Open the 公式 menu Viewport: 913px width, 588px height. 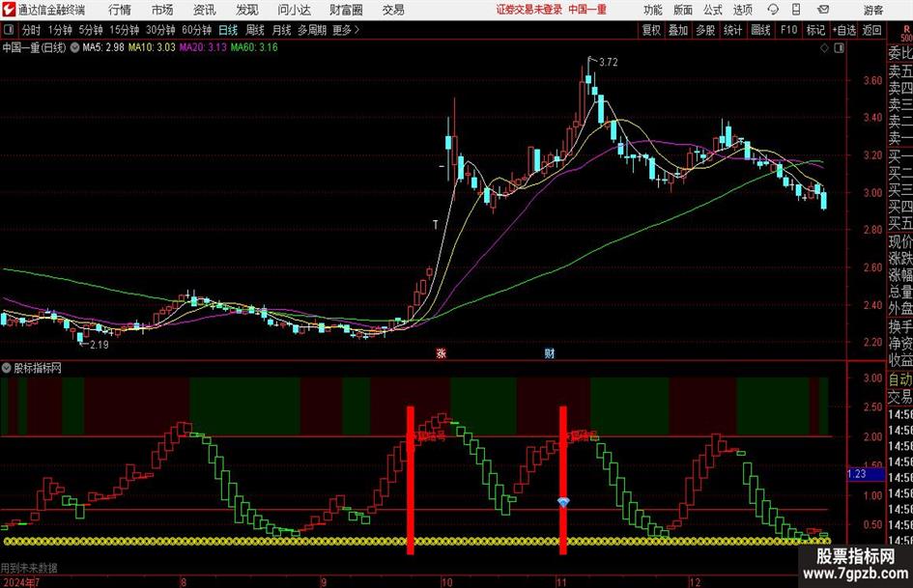(713, 10)
